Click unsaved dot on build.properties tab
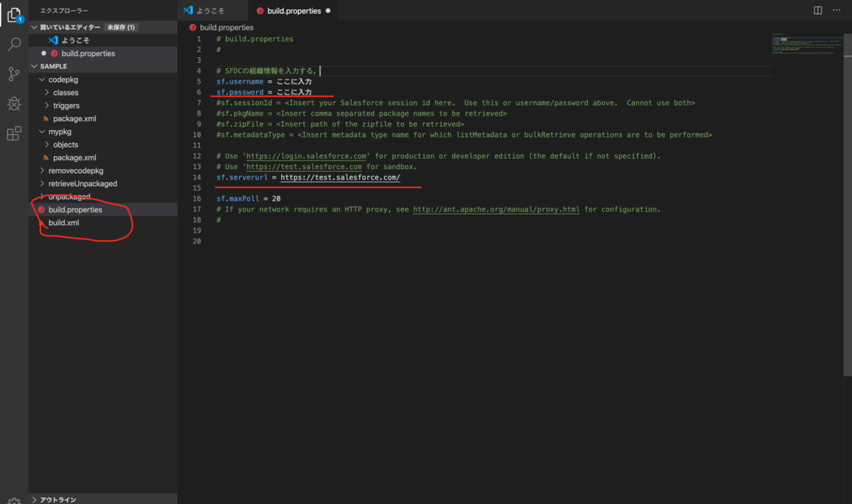The height and width of the screenshot is (504, 852). [x=328, y=11]
